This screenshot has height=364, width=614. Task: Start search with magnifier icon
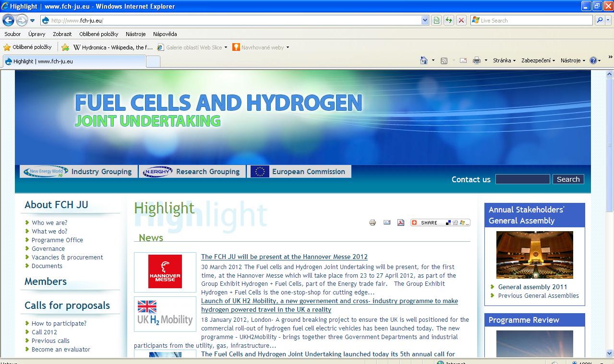[599, 21]
